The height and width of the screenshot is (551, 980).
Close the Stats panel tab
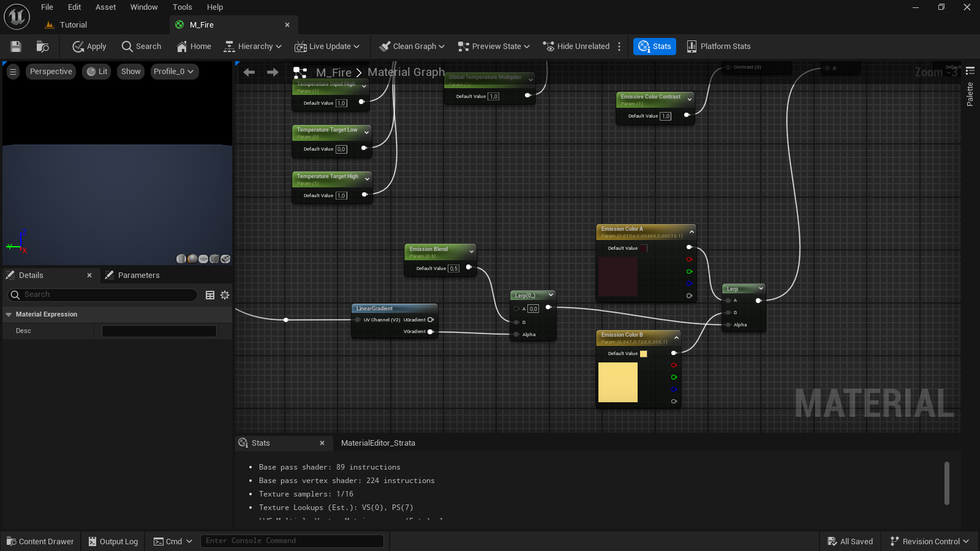[x=322, y=443]
